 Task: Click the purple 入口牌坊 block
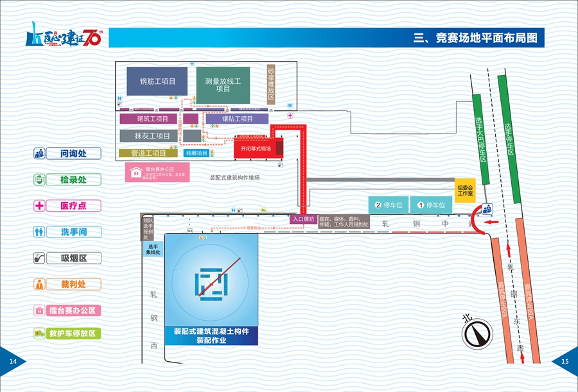click(303, 219)
